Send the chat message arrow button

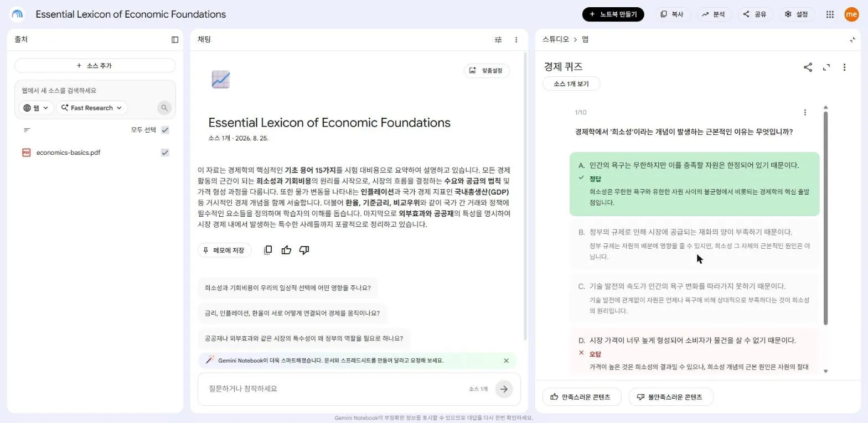coord(504,389)
